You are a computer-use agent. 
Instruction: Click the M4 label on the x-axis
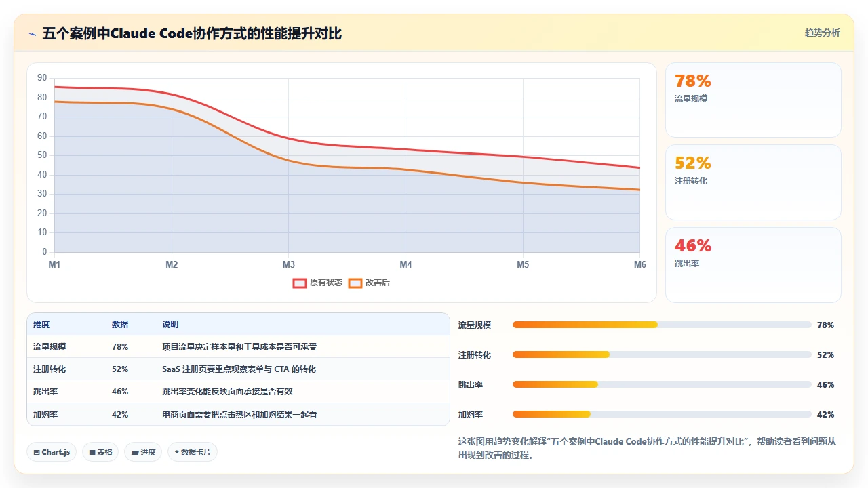(406, 264)
